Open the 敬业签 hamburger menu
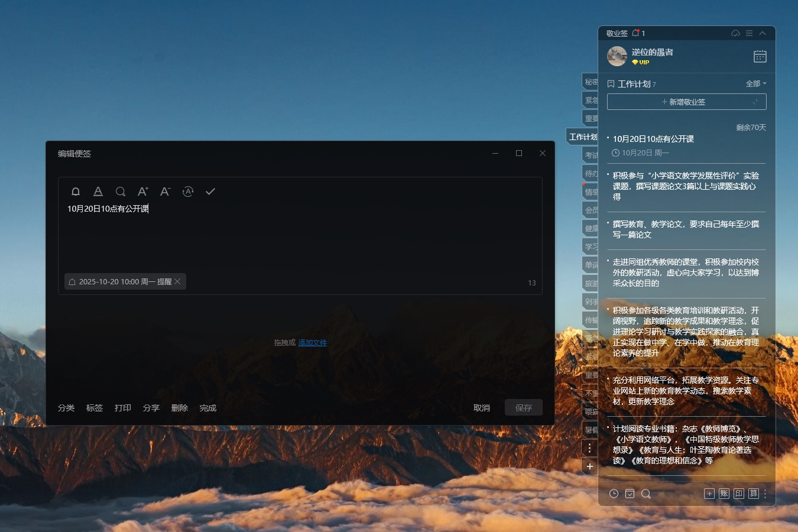The image size is (798, 532). tap(749, 33)
